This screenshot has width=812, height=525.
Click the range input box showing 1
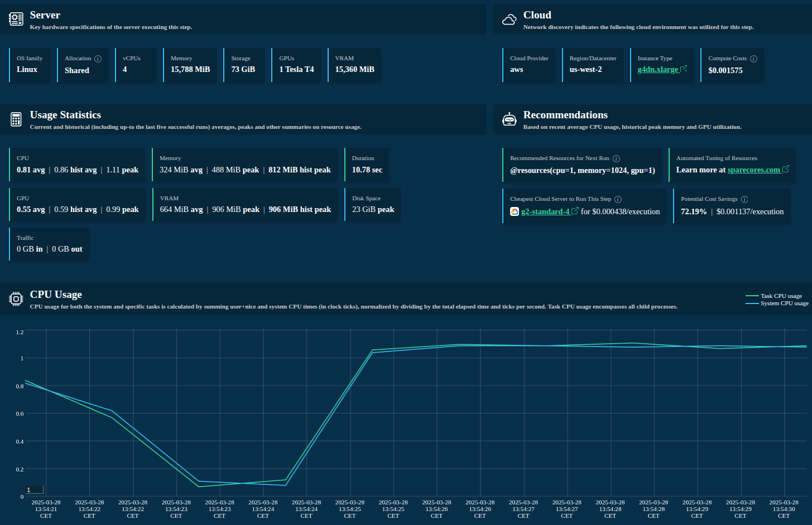[35, 490]
